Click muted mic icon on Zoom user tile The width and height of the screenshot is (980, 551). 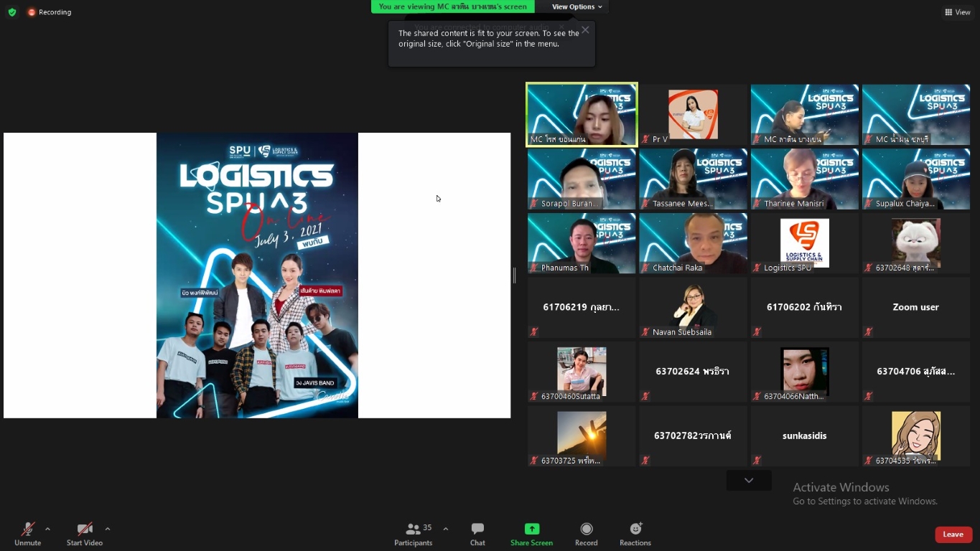coord(869,332)
